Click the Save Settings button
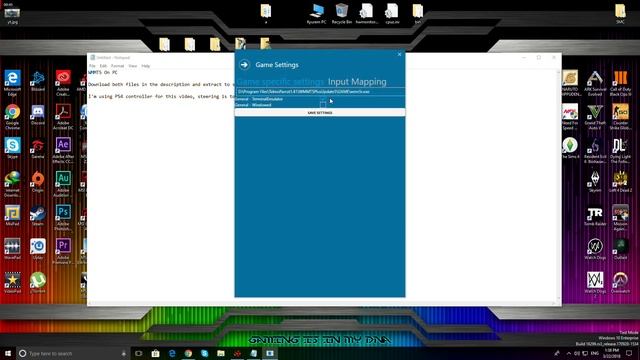 pos(320,112)
